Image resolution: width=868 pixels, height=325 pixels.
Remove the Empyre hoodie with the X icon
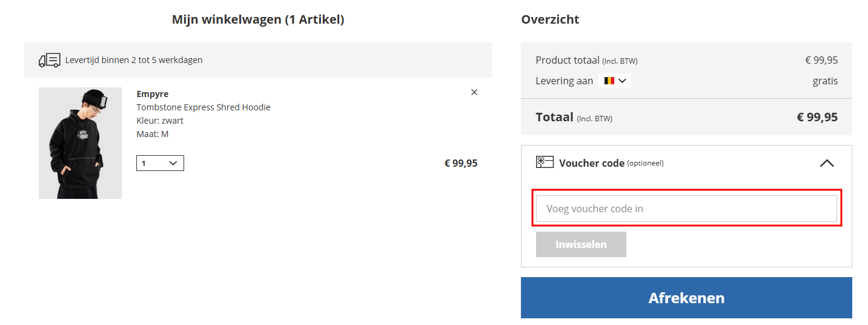coord(474,92)
